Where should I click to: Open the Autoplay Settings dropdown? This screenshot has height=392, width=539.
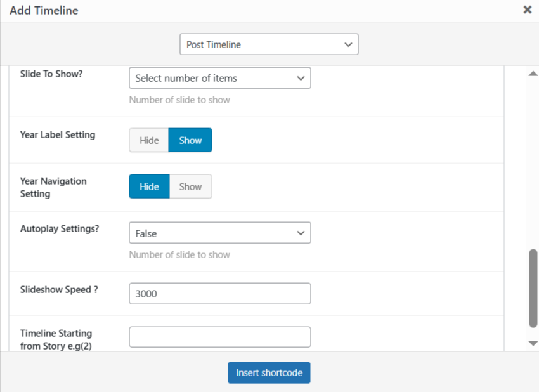click(219, 233)
